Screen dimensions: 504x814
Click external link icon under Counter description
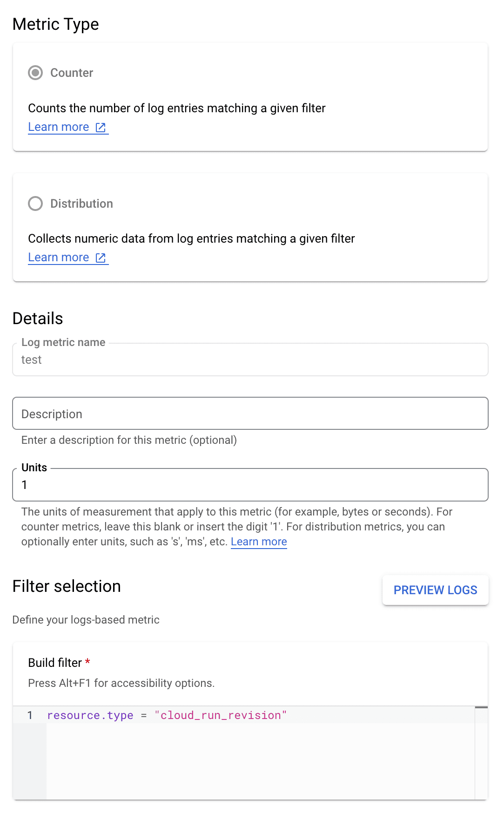tap(101, 127)
